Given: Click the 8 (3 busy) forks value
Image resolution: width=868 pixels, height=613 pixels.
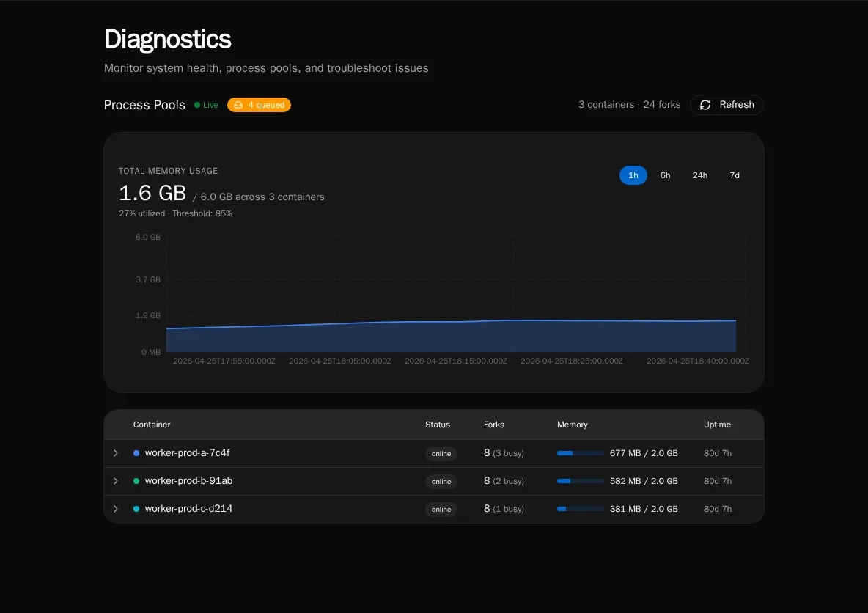Looking at the screenshot, I should [504, 453].
